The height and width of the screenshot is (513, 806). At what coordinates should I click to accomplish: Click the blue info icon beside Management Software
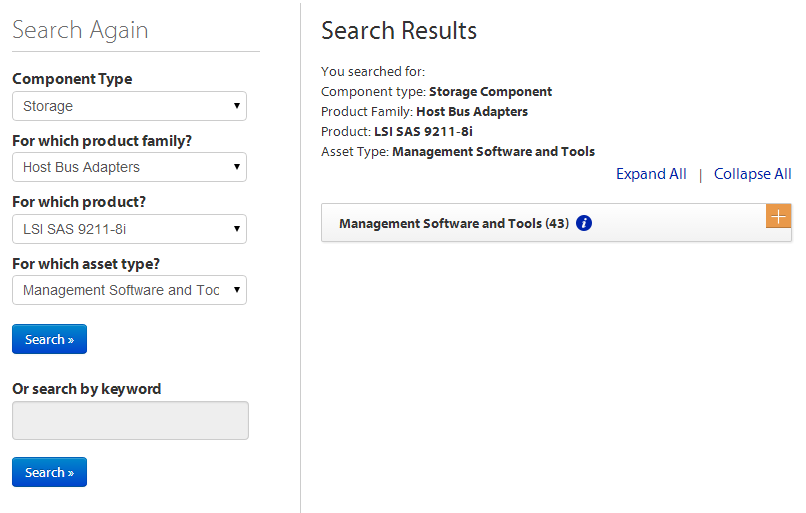click(584, 223)
